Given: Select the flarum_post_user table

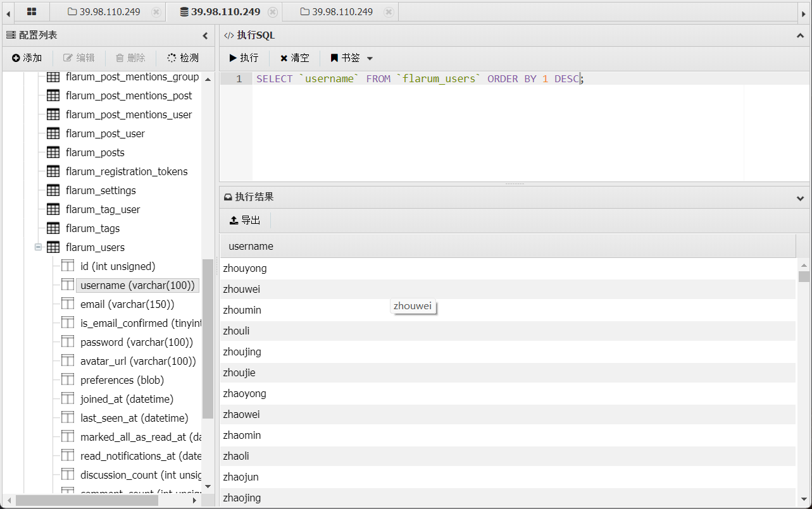Looking at the screenshot, I should pyautogui.click(x=105, y=133).
